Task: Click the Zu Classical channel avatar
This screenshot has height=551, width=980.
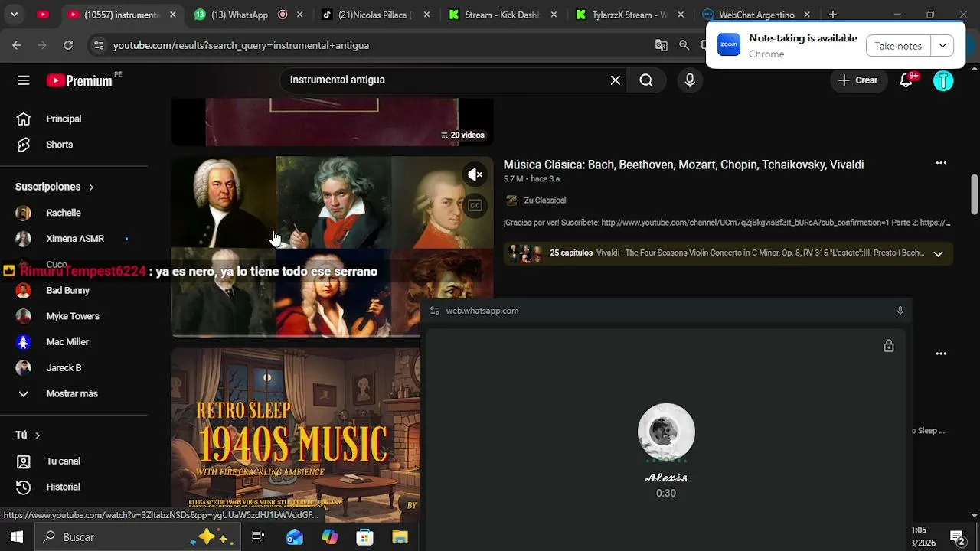Action: point(511,201)
